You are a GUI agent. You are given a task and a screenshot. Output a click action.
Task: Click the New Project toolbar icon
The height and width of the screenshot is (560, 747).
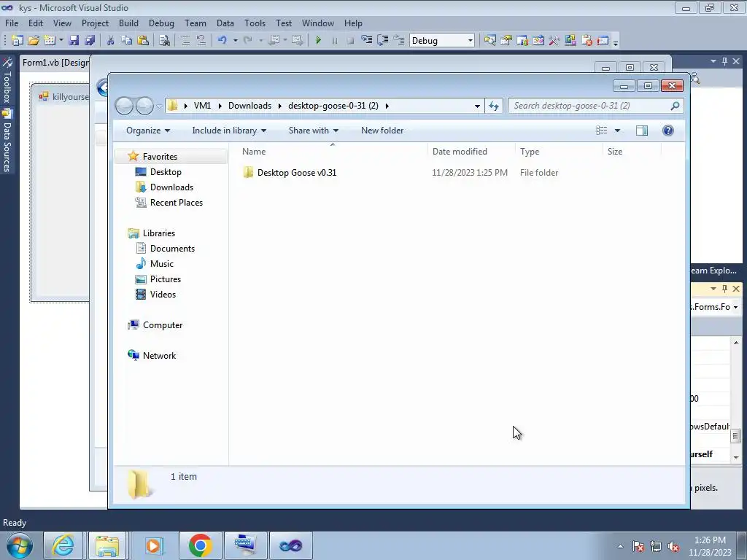18,41
